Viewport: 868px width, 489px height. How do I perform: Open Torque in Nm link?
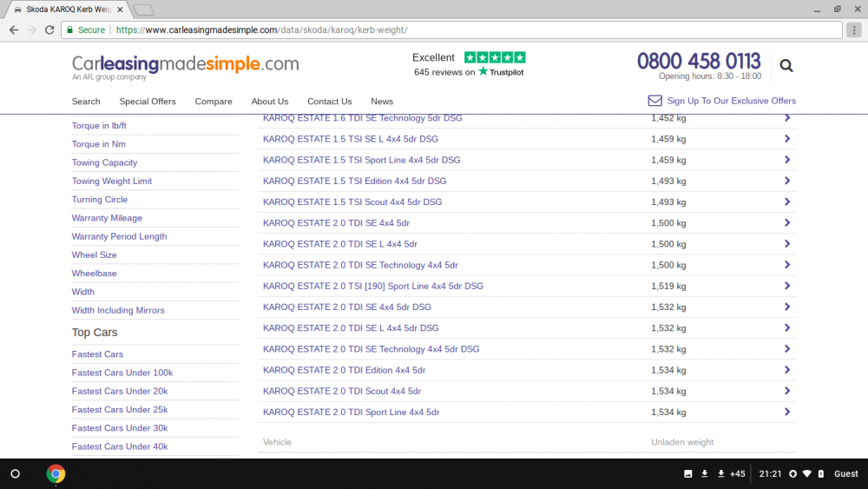click(x=99, y=144)
